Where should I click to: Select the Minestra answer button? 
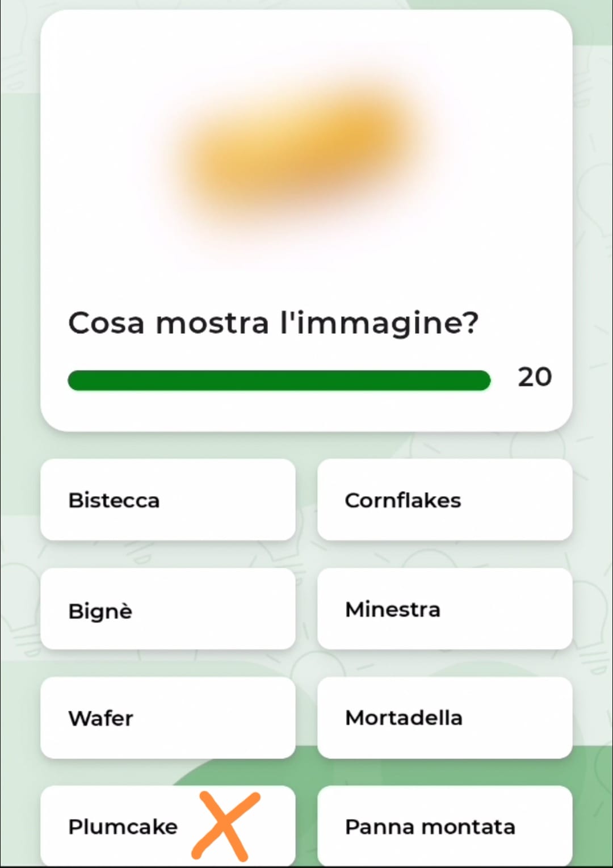[x=444, y=609]
